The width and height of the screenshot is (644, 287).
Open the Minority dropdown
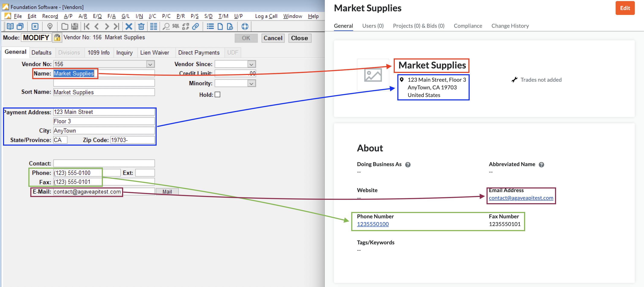point(252,83)
